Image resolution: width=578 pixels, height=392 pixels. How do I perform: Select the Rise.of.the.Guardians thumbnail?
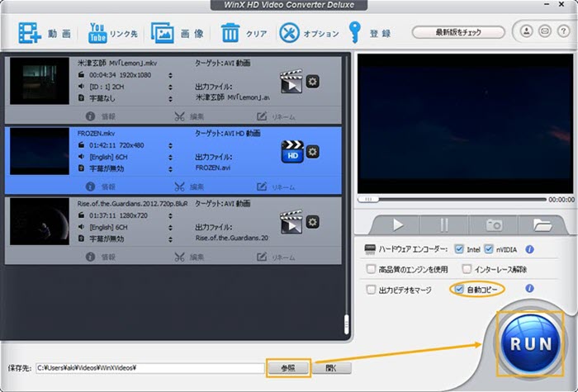tap(40, 221)
